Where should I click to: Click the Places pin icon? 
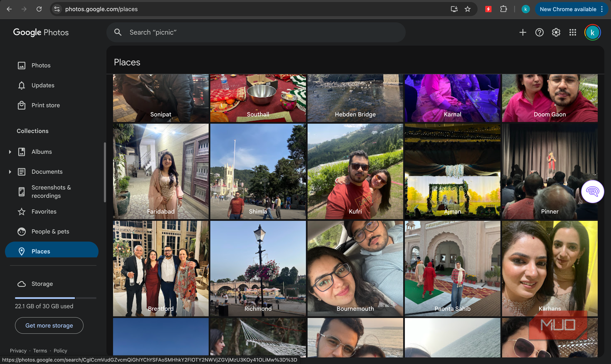tap(22, 252)
